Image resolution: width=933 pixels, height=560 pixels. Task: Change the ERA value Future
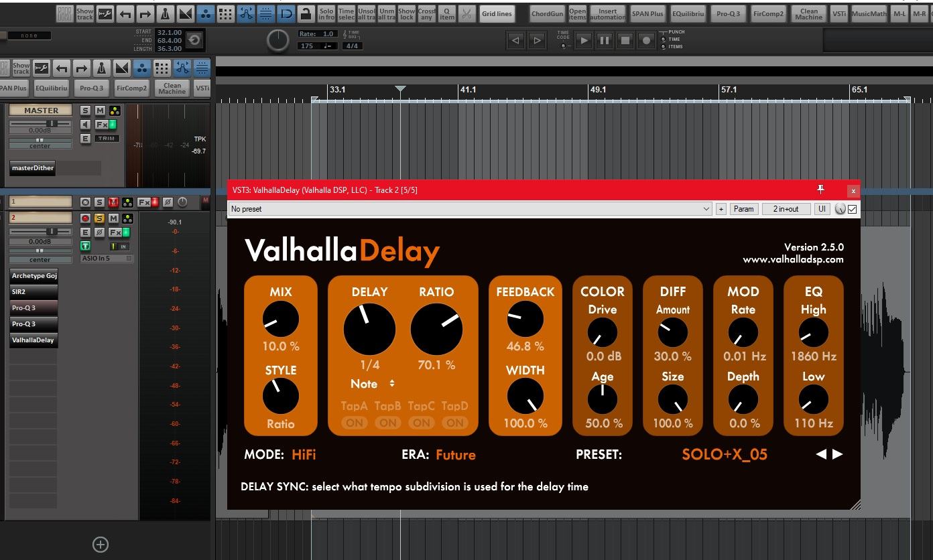coord(456,455)
